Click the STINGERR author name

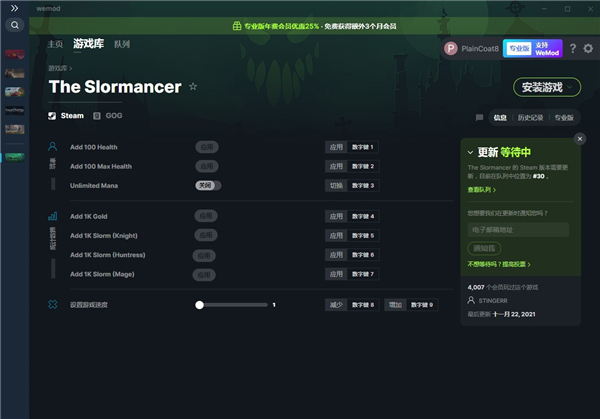[493, 301]
